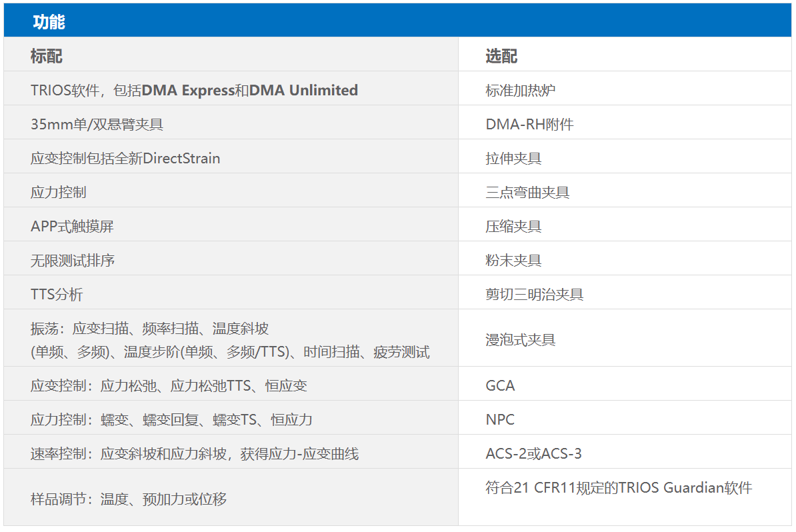The height and width of the screenshot is (532, 796).
Task: Select the 无限测试排序 row
Action: (x=73, y=260)
